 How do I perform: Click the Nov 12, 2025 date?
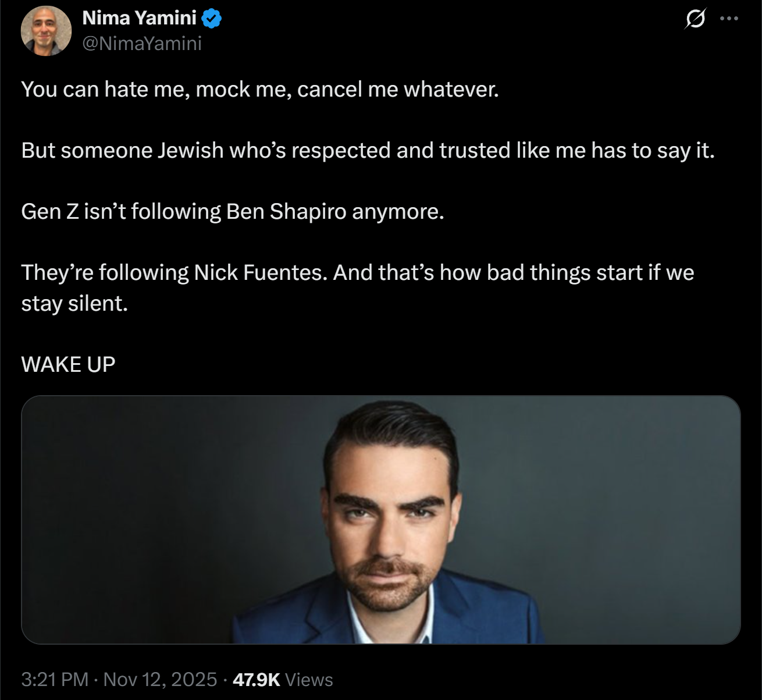coord(160,679)
